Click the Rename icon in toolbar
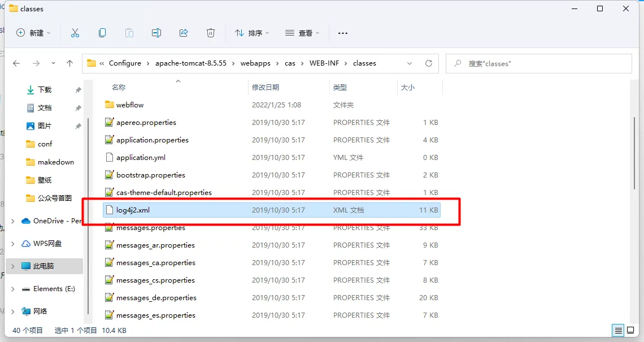The height and width of the screenshot is (342, 644). (156, 33)
